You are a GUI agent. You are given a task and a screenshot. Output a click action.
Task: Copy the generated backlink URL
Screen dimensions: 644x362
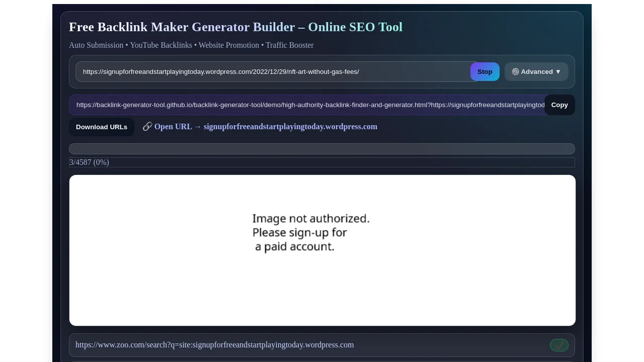(559, 105)
